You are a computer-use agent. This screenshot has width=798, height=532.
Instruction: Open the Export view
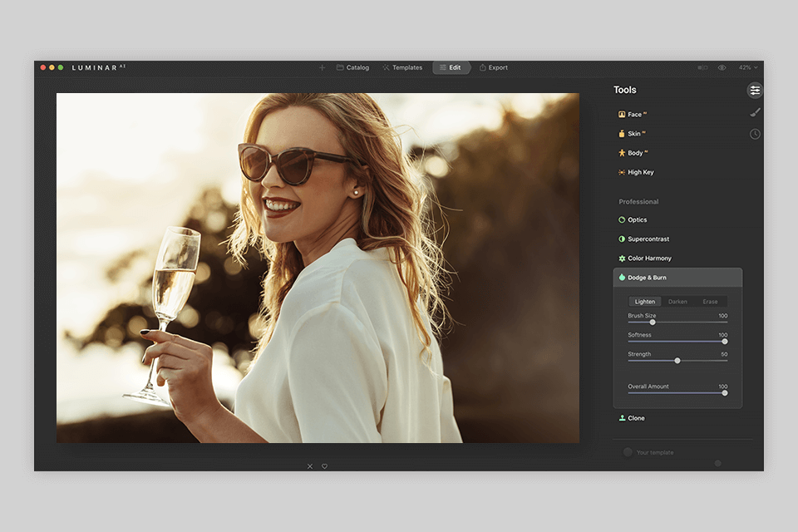494,67
